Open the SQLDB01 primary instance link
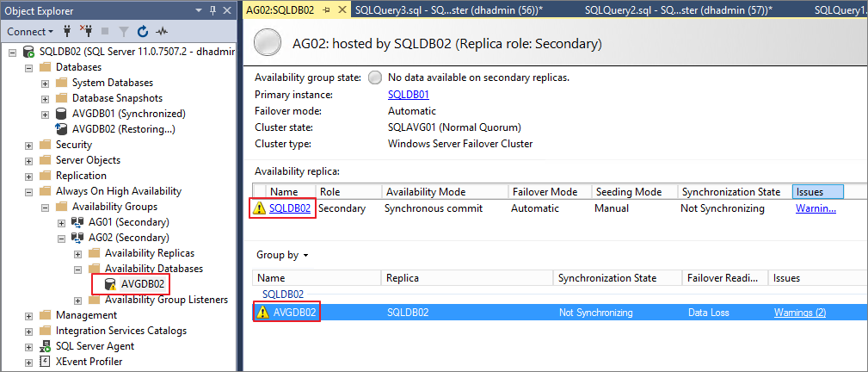This screenshot has width=868, height=372. (409, 95)
